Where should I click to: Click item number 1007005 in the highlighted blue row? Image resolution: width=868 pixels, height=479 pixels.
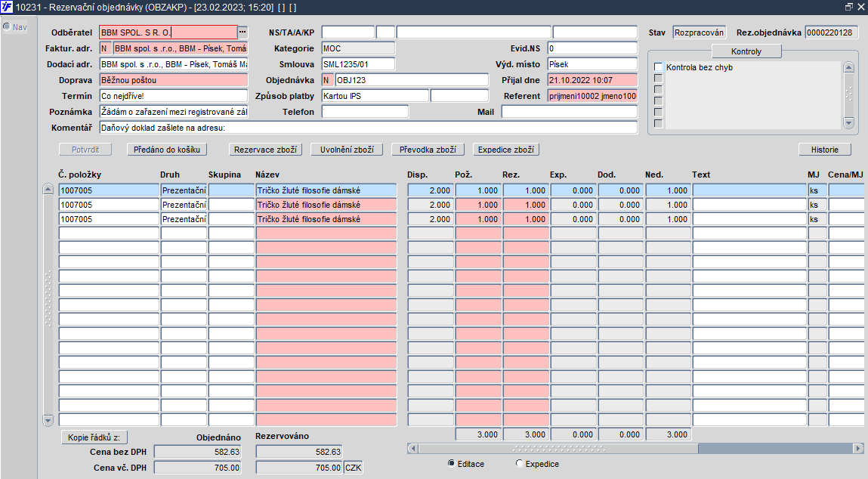(109, 190)
